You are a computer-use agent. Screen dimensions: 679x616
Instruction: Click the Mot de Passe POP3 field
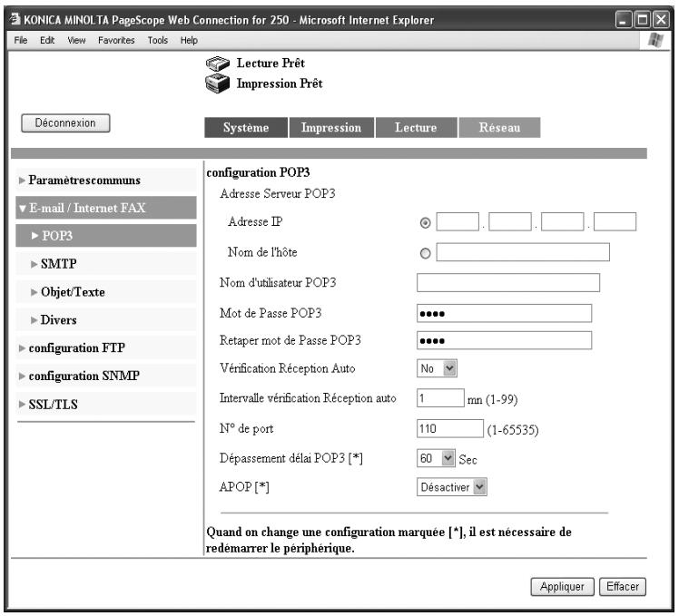point(504,313)
